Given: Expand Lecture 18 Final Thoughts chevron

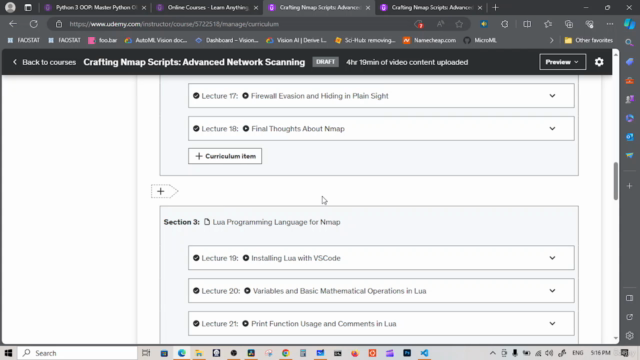Looking at the screenshot, I should click(x=552, y=129).
